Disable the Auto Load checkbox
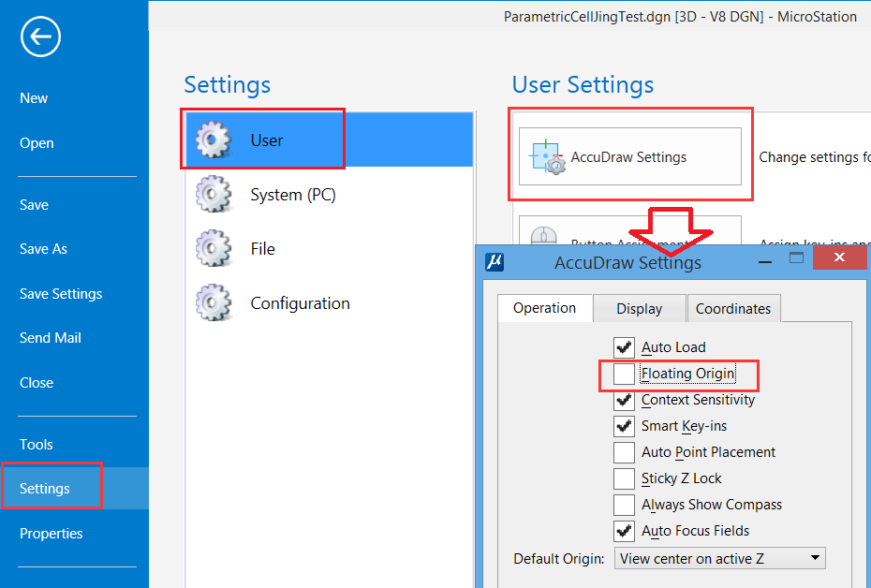This screenshot has width=871, height=588. [624, 347]
